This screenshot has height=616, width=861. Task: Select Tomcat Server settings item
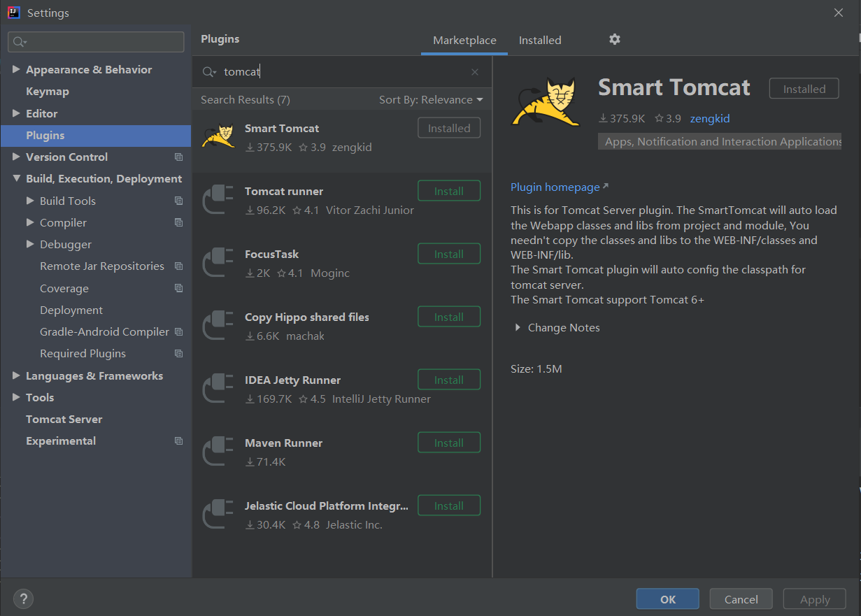click(x=64, y=420)
